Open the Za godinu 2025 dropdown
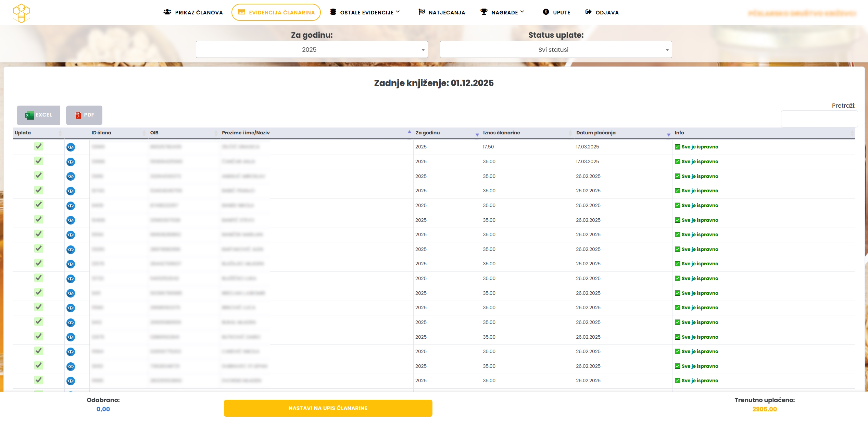The width and height of the screenshot is (868, 423). (x=312, y=50)
